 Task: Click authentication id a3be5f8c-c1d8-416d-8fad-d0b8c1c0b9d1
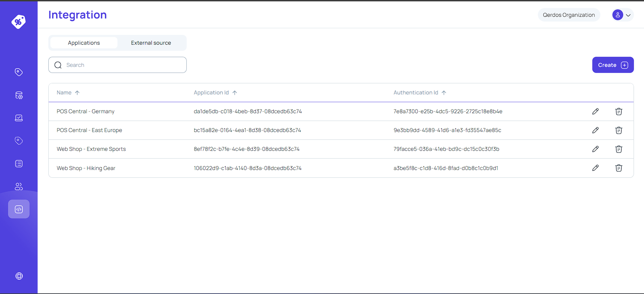click(446, 168)
